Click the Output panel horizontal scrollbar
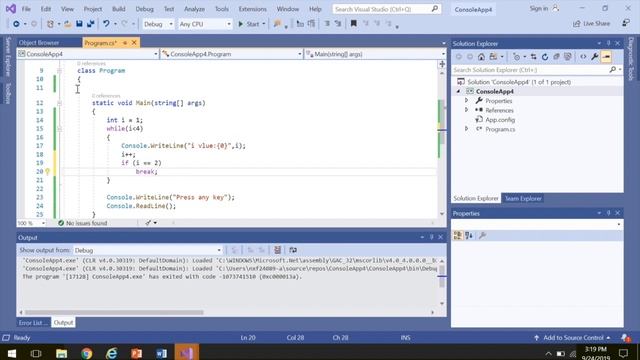The width and height of the screenshot is (640, 360). 114,312
